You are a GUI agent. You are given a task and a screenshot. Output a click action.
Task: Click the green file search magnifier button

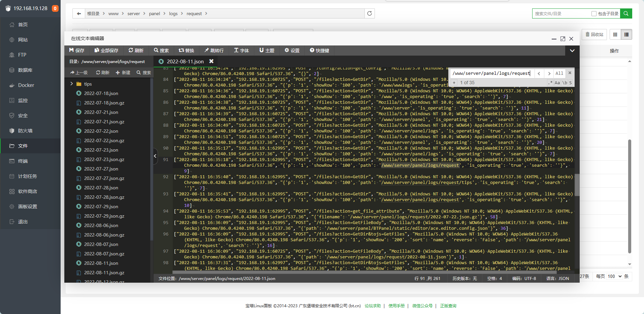pos(626,13)
